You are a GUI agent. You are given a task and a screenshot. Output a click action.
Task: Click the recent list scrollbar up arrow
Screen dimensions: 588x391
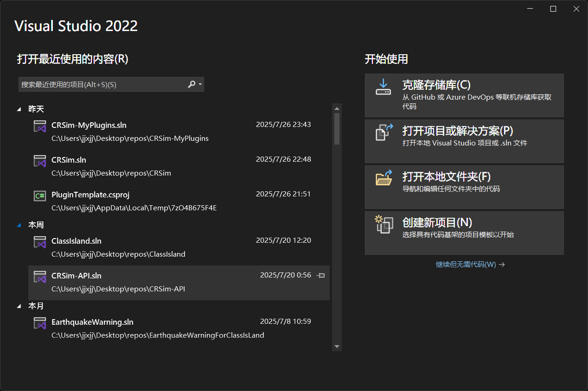(337, 108)
